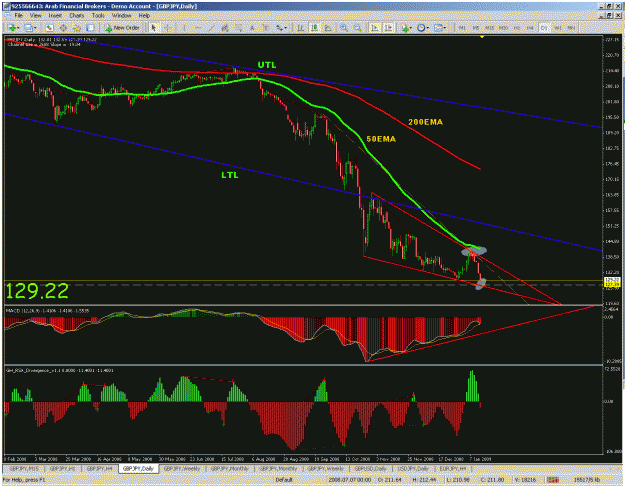Select the Text tool
625x486 pixels.
pos(252,28)
